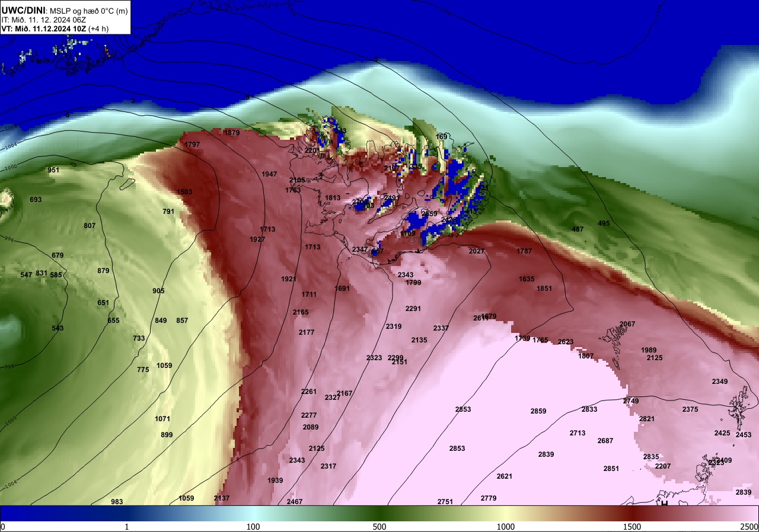Click the map value 1851
This screenshot has width=759, height=532.
click(544, 289)
